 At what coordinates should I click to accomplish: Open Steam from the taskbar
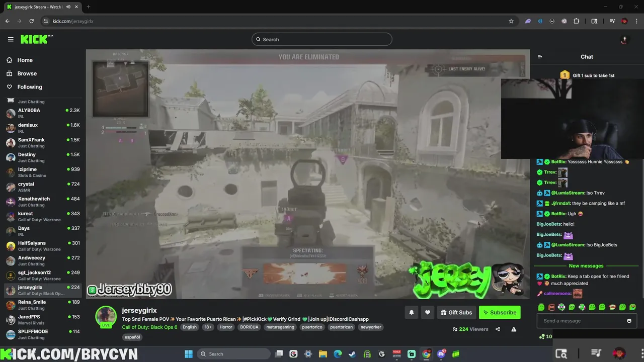[x=352, y=354]
